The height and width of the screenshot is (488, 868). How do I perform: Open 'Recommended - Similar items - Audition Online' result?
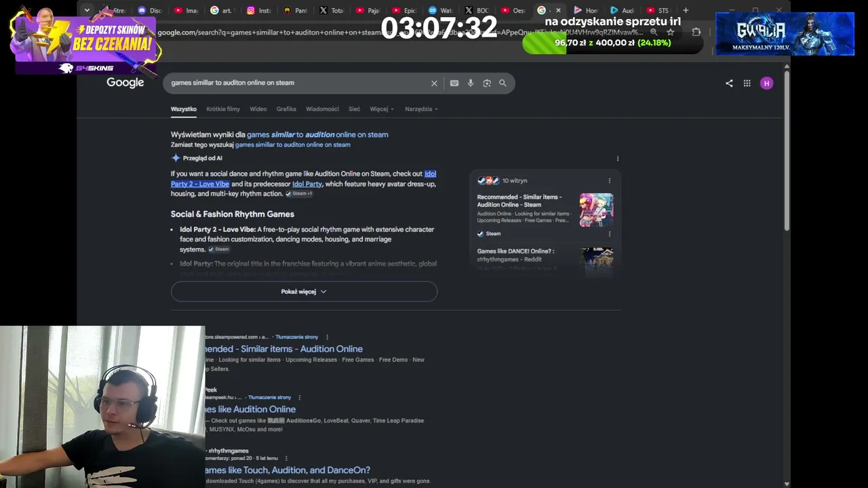(283, 349)
